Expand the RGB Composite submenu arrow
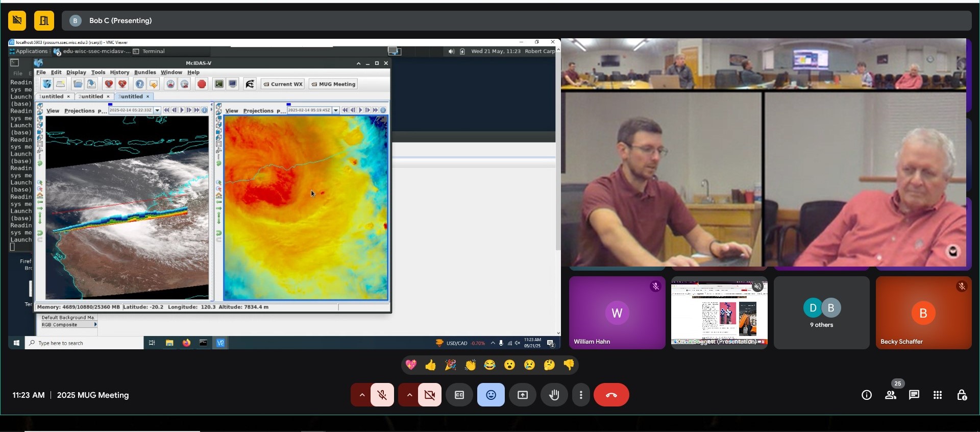This screenshot has width=980, height=432. coord(95,325)
